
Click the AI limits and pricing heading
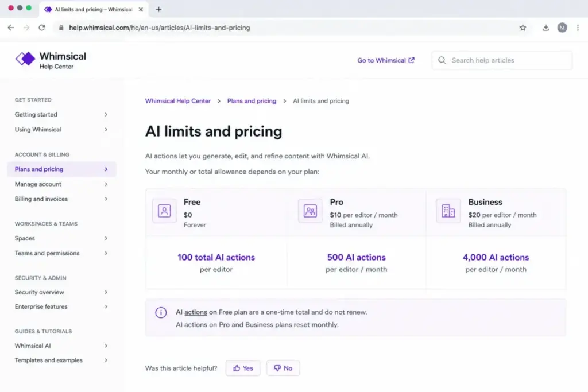click(x=214, y=131)
